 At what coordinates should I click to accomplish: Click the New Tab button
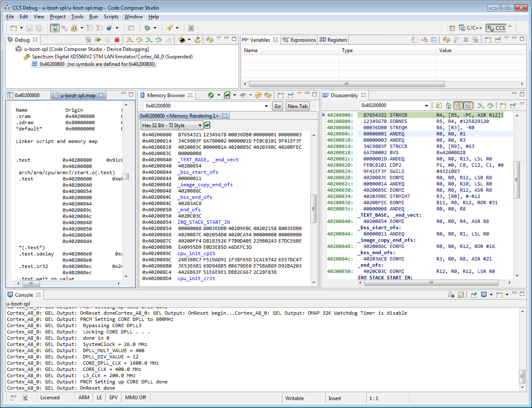click(298, 106)
